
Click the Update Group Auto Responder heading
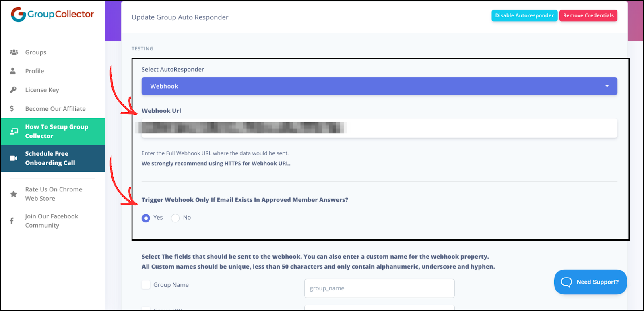(x=180, y=17)
